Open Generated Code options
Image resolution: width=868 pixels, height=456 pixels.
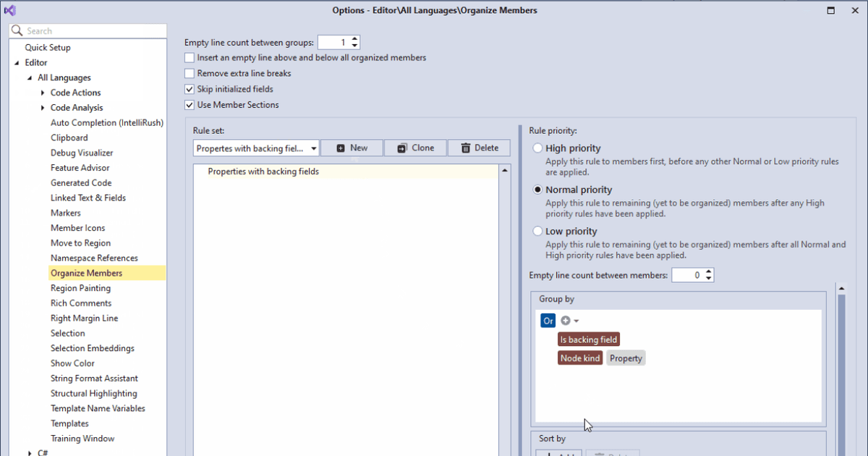(x=81, y=183)
